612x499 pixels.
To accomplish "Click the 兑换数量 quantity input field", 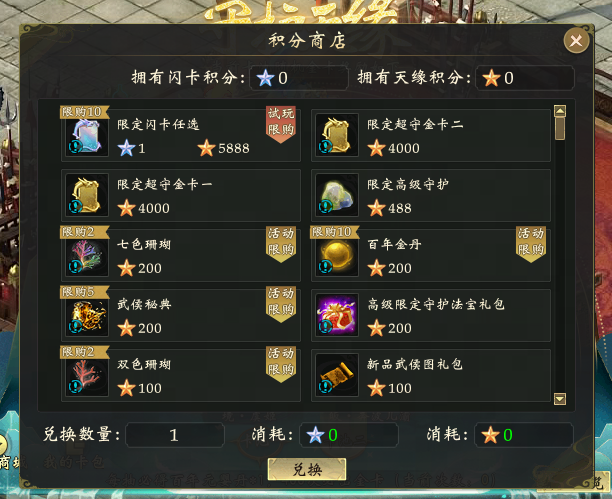I will click(174, 435).
